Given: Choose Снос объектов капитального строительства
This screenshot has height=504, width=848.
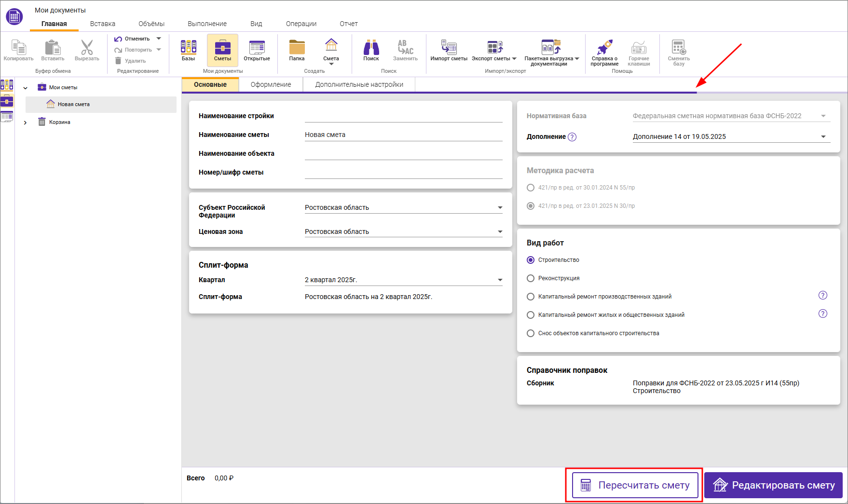Looking at the screenshot, I should (531, 333).
